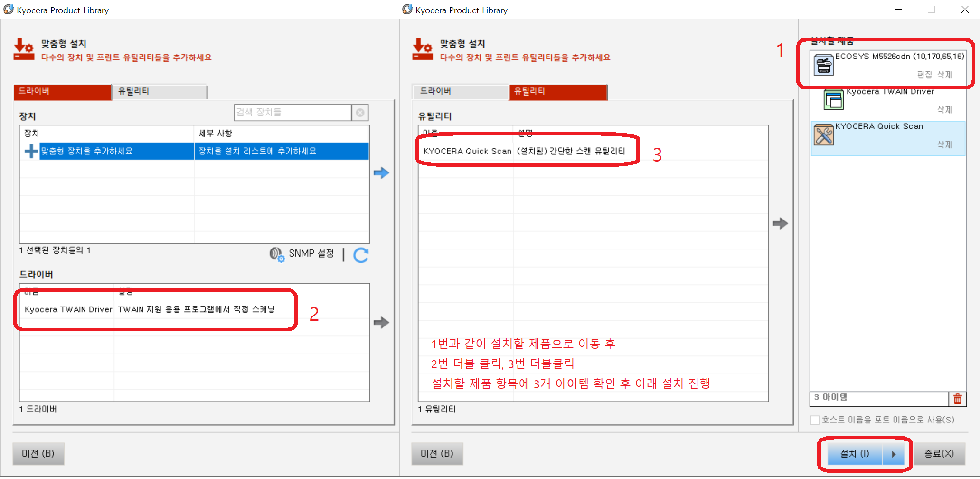Click the Kyocera TWAIN Driver icon
This screenshot has width=980, height=479.
tap(833, 99)
